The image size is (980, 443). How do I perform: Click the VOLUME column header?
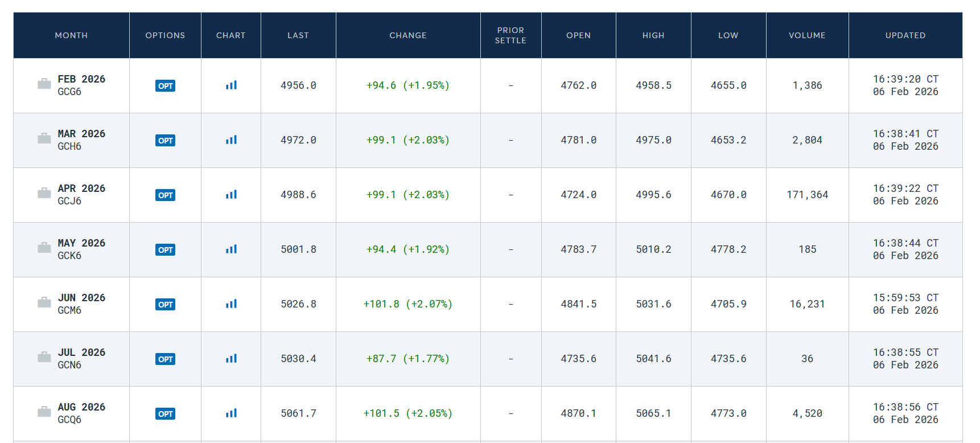807,35
